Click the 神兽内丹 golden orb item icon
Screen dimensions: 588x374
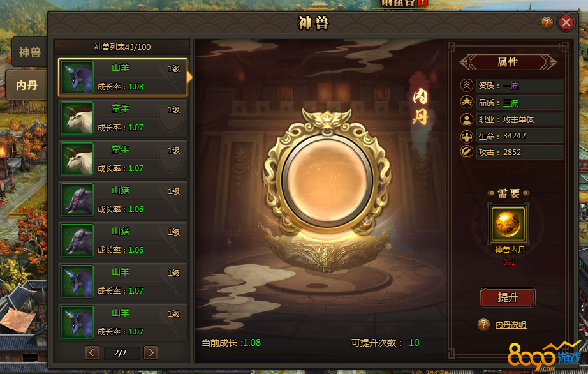pos(508,224)
